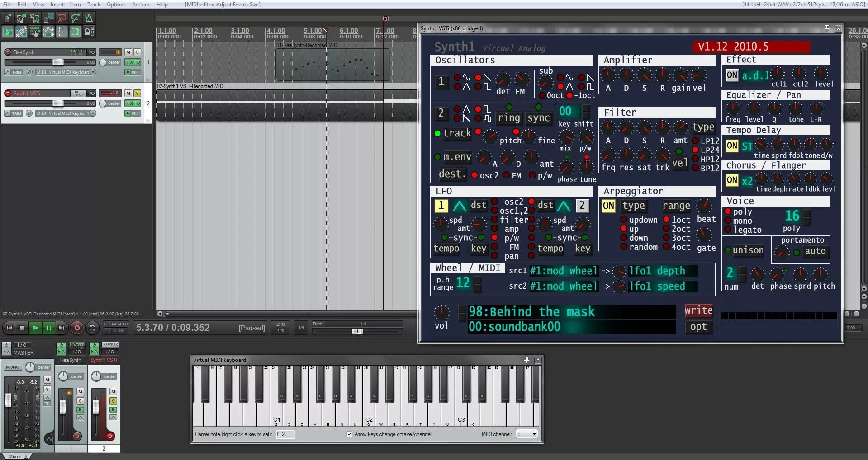Toggle the MONO button on master channel
The height and width of the screenshot is (460, 868).
tap(13, 367)
